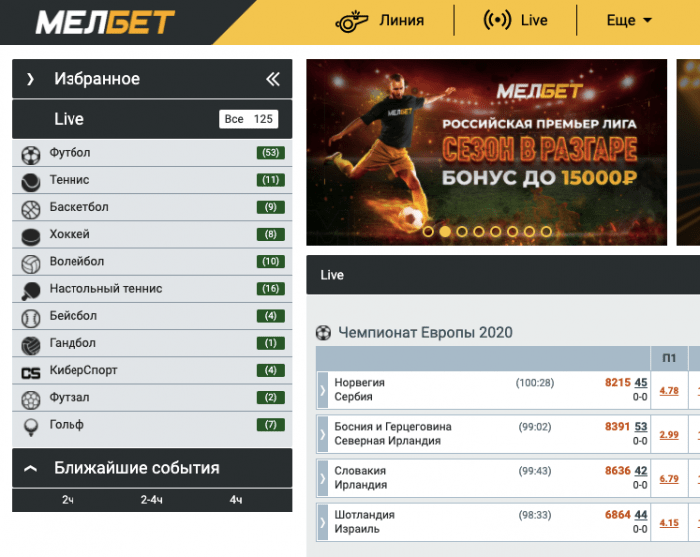Image resolution: width=700 pixels, height=557 pixels.
Task: Open the Гольф (7) live category
Action: pos(152,425)
